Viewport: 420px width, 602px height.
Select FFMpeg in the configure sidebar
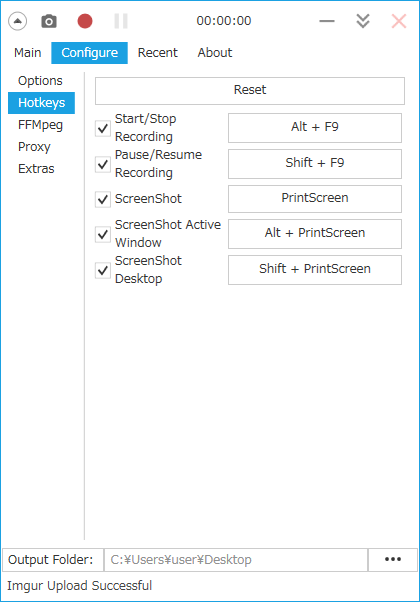click(40, 125)
